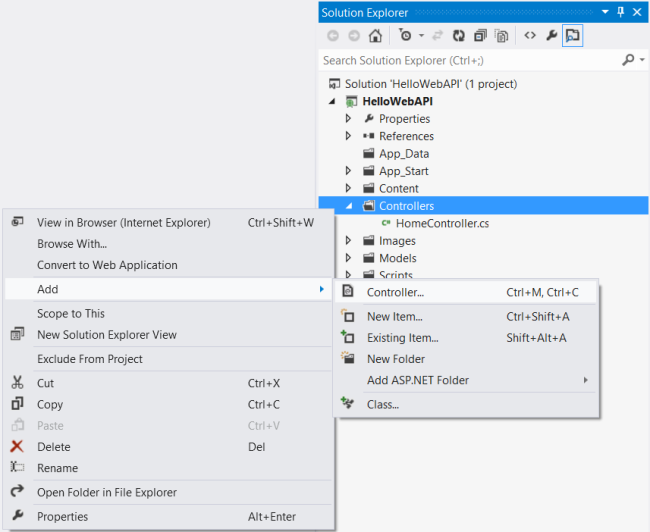
Task: Click the Refresh icon in Solution Explorer
Action: 459,36
